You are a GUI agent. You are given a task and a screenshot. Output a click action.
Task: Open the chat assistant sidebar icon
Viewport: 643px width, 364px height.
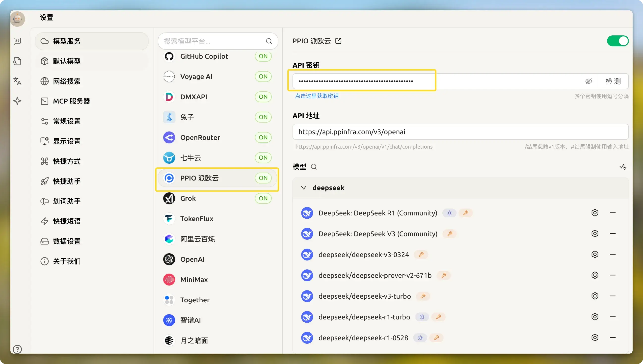pyautogui.click(x=17, y=41)
